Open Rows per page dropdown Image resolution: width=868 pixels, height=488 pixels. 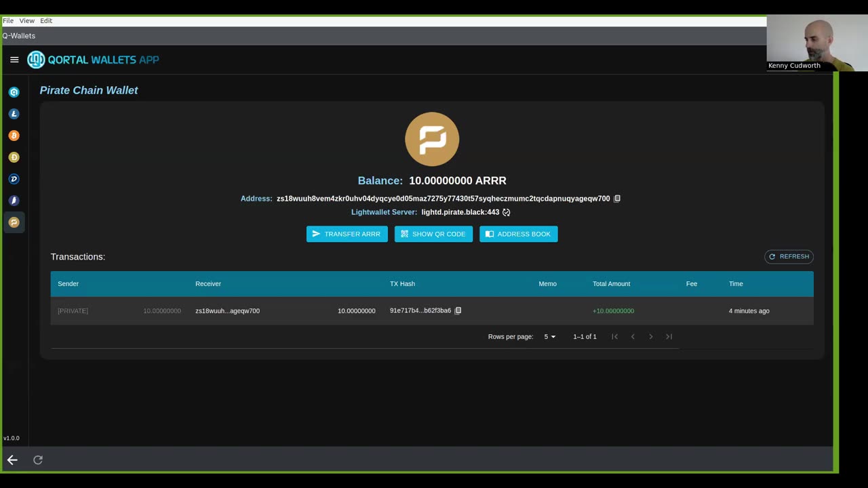pos(549,337)
